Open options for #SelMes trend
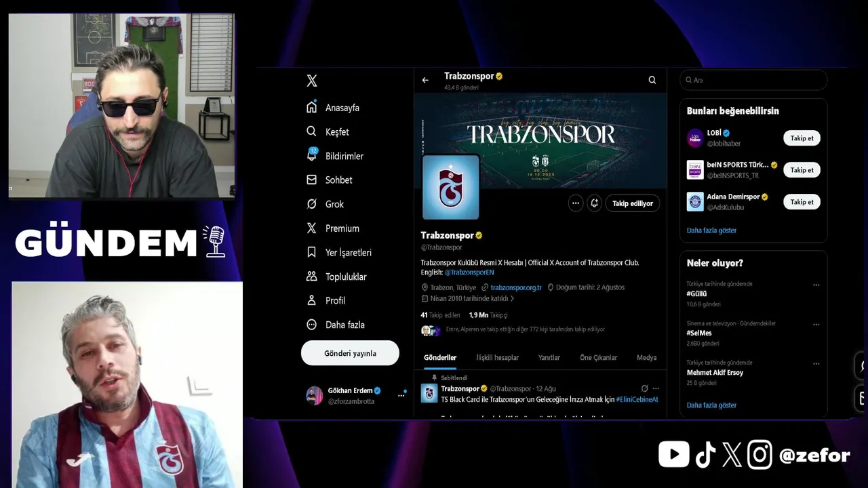The height and width of the screenshot is (488, 868). tap(816, 324)
